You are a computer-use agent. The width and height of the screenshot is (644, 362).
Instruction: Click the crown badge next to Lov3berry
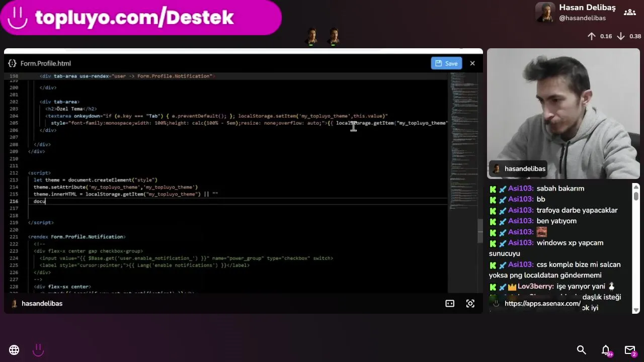click(x=512, y=287)
